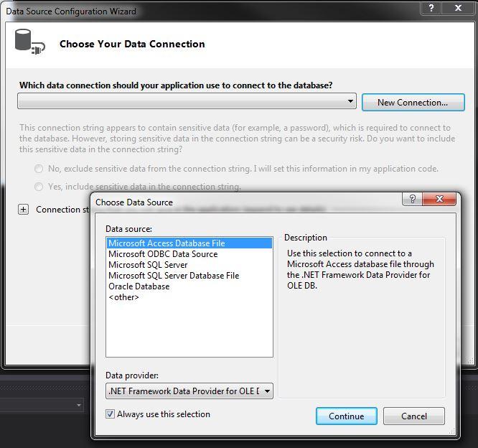Viewport: 478px width, 448px height.
Task: Select the 'No, exclude sensitive data' option
Action: click(39, 169)
